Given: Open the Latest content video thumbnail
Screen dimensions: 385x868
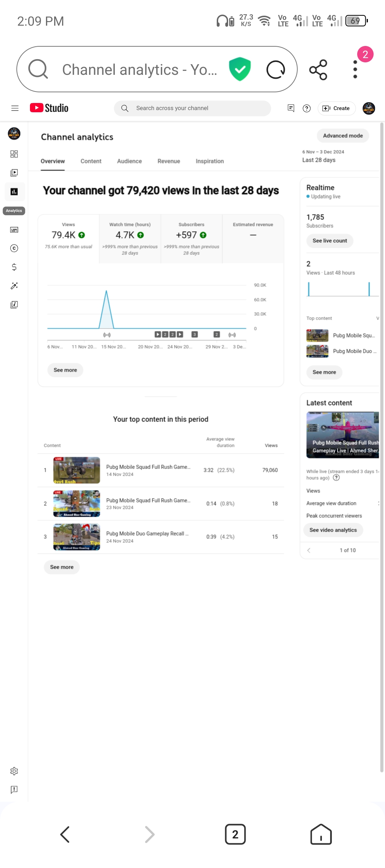Looking at the screenshot, I should click(343, 435).
